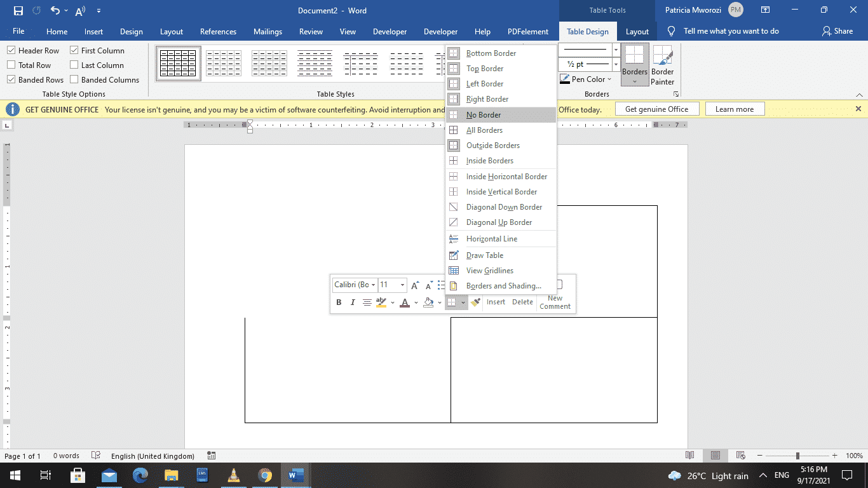Expand the Calibri font name dropdown

click(x=372, y=285)
